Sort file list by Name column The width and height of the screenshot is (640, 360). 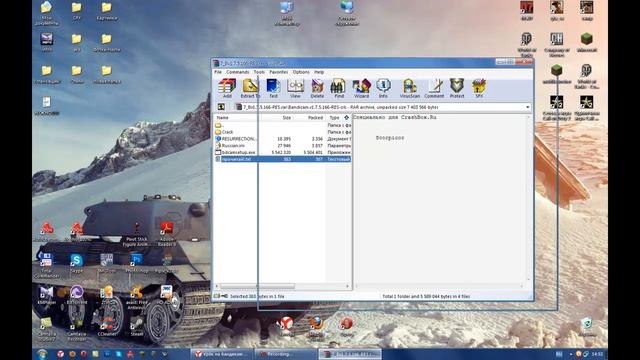click(237, 118)
